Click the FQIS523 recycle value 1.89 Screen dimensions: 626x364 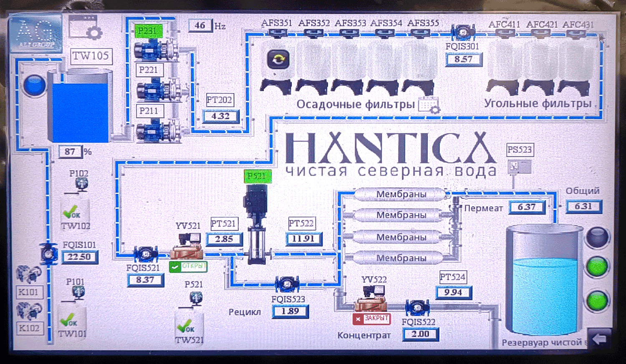coord(290,311)
